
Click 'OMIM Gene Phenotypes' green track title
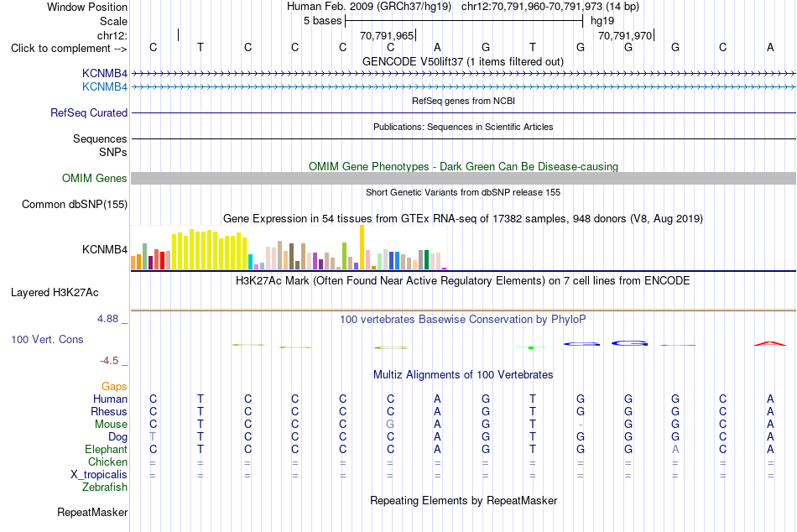[x=464, y=166]
